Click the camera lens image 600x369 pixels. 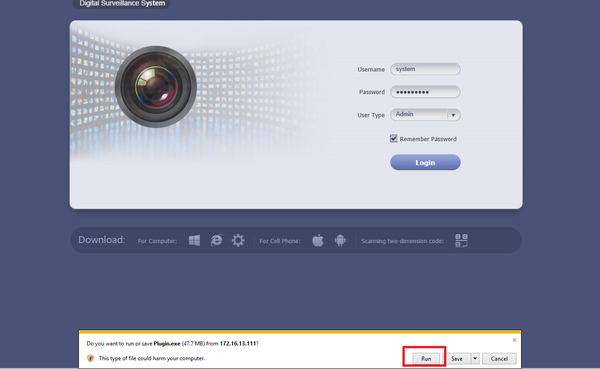click(156, 87)
